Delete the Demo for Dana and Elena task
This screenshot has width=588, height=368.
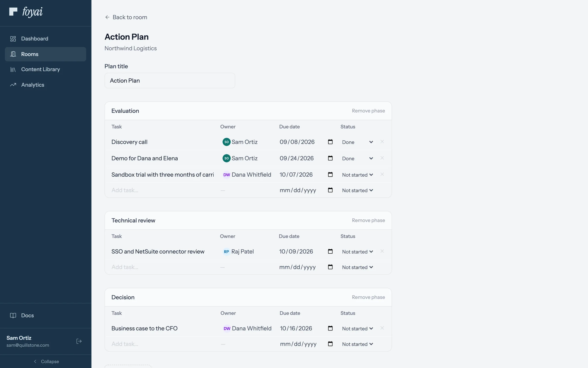[x=382, y=158]
